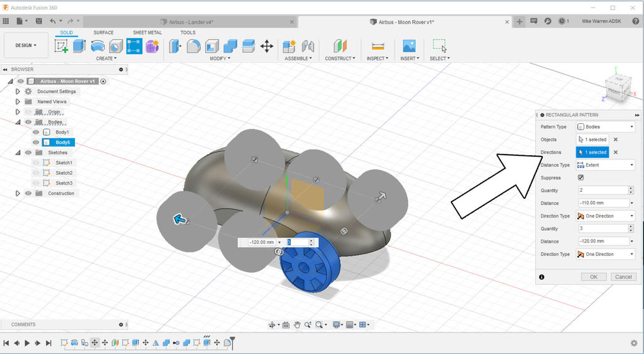This screenshot has height=354, width=644.
Task: Select the Fillet tool
Action: pos(194,46)
